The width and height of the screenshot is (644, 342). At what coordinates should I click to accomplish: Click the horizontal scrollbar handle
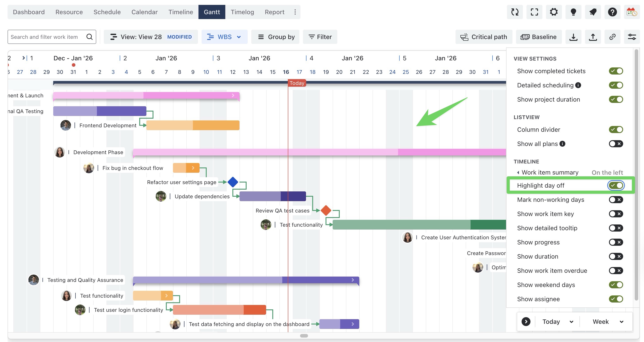304,336
